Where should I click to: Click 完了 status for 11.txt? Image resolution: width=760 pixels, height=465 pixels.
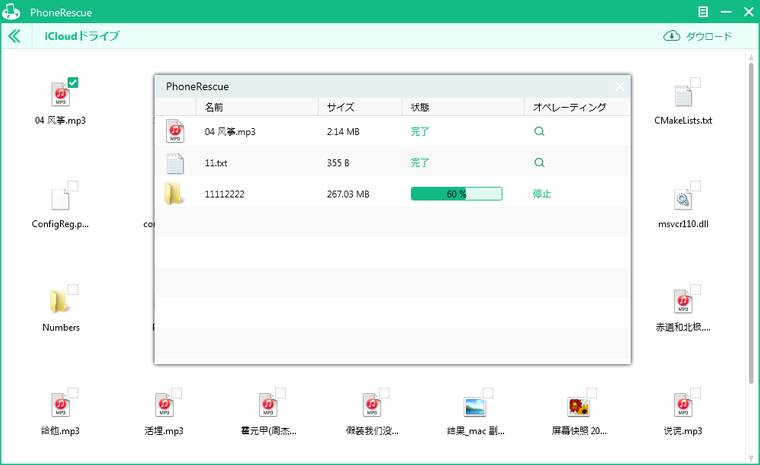pos(420,162)
